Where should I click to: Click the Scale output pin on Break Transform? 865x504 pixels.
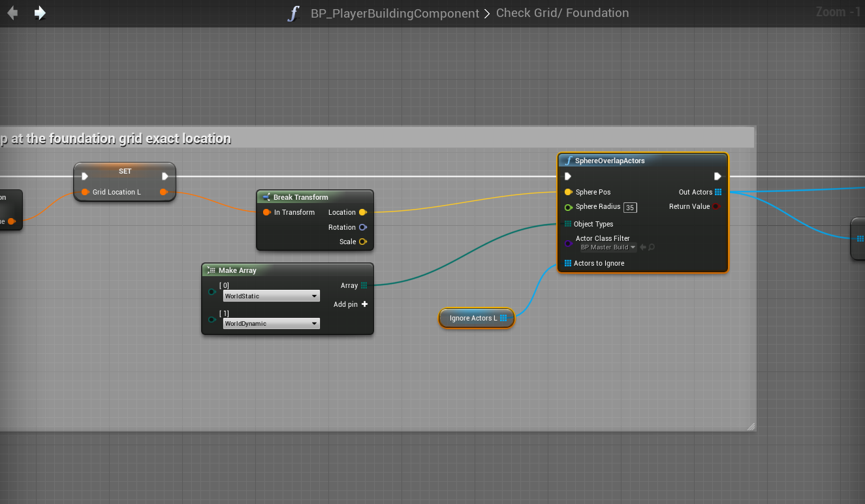click(363, 242)
